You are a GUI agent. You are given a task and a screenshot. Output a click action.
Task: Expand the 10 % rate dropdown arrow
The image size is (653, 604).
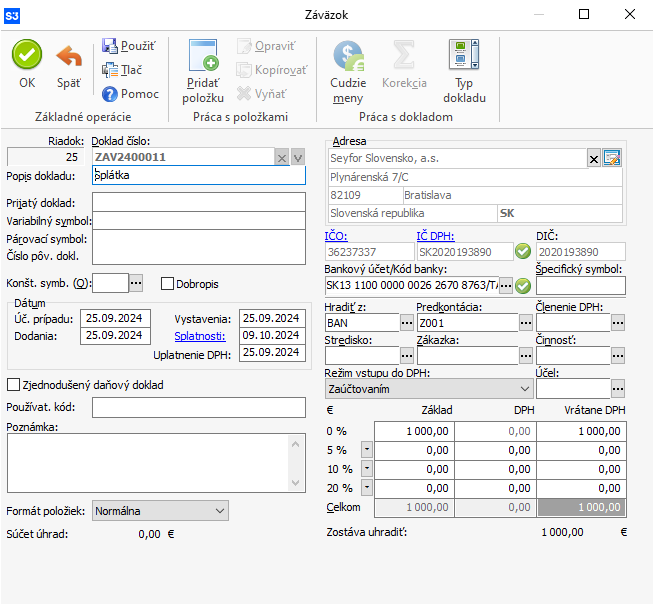366,468
